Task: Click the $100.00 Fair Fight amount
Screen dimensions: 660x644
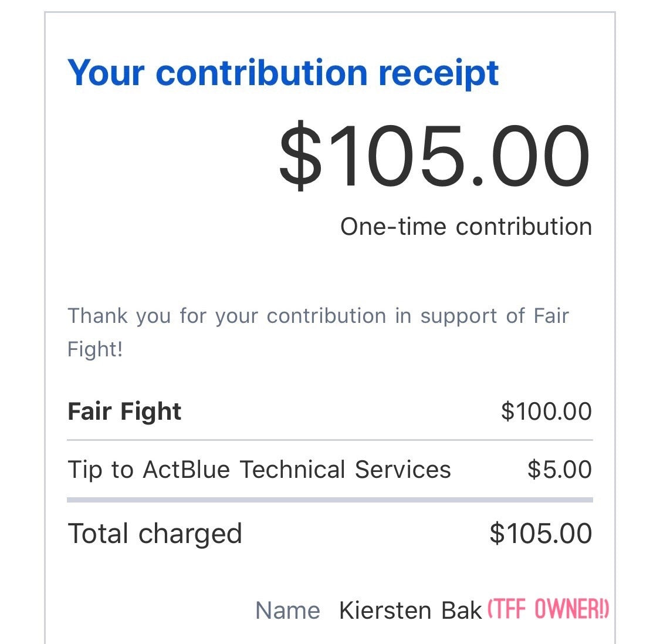Action: [546, 412]
